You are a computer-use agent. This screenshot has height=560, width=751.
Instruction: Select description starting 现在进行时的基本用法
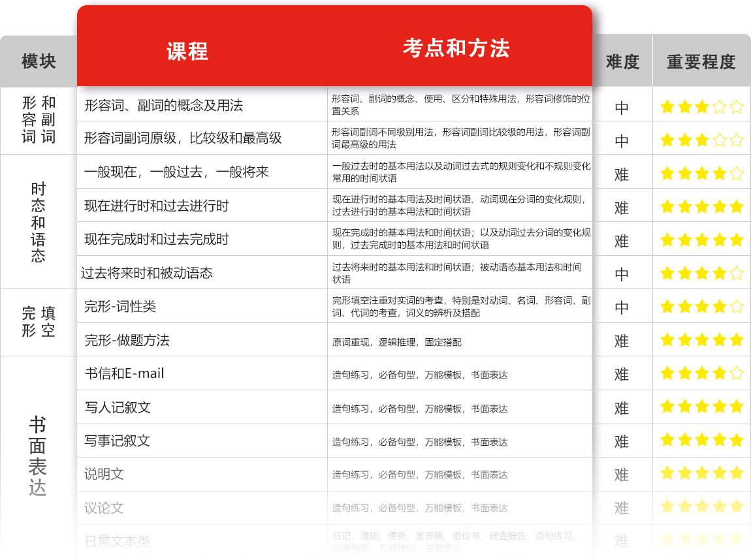coord(459,206)
